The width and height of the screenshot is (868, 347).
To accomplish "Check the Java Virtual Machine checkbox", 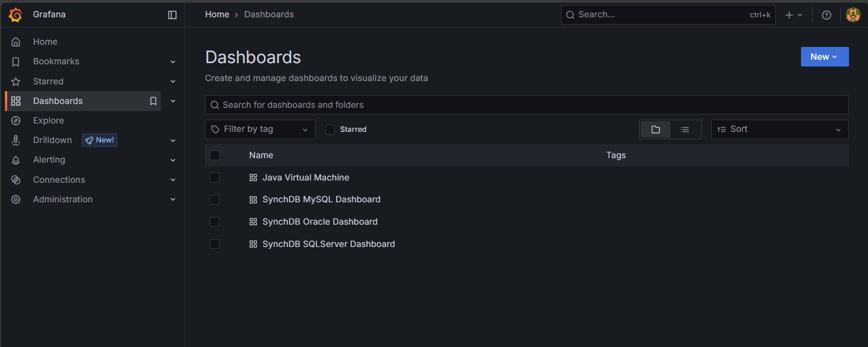I will [215, 178].
